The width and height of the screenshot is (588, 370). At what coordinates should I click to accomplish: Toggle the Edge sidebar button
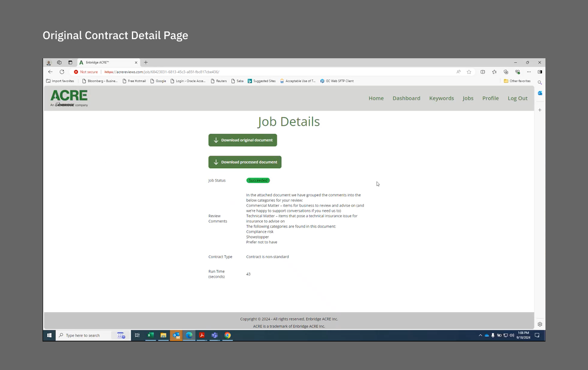tap(540, 72)
